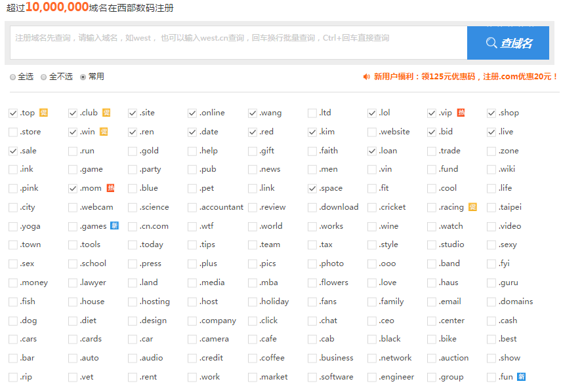This screenshot has height=392, width=561.
Task: Check the .market domain checkbox
Action: (253, 377)
